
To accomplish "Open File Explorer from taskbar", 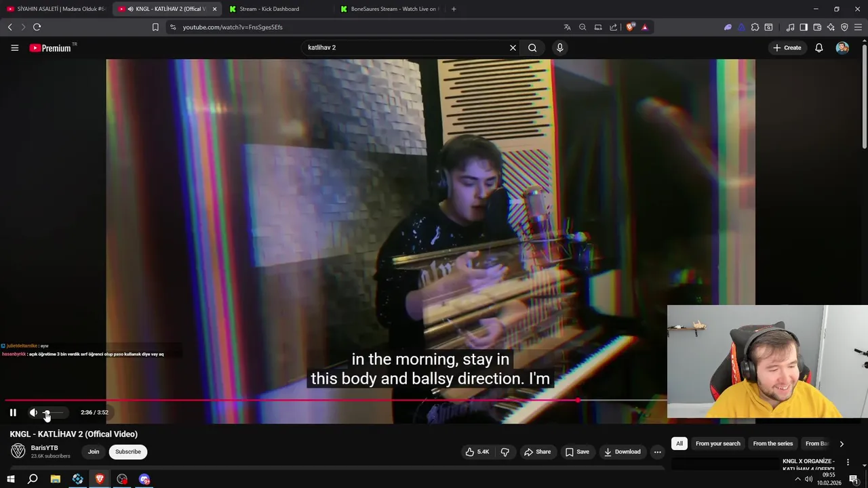I will coord(56,479).
